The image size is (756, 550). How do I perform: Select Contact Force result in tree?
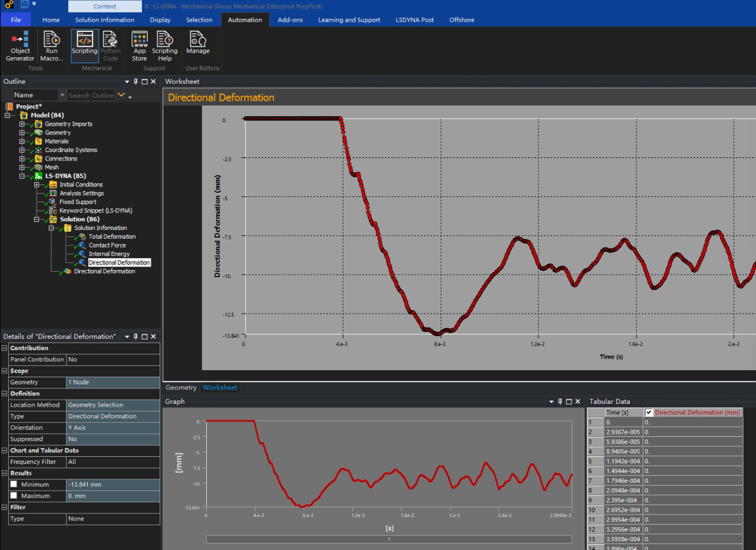pos(107,245)
